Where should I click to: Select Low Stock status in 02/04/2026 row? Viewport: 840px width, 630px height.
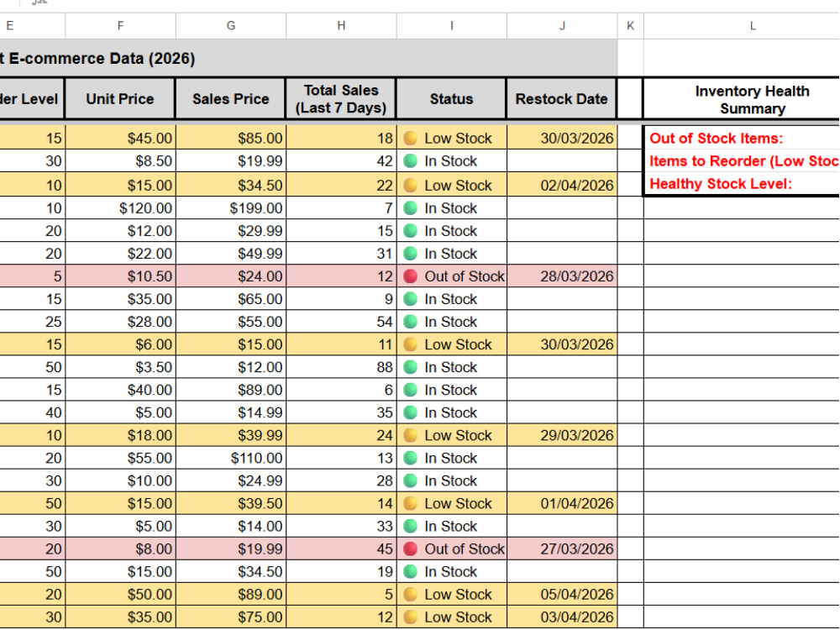[x=452, y=186]
